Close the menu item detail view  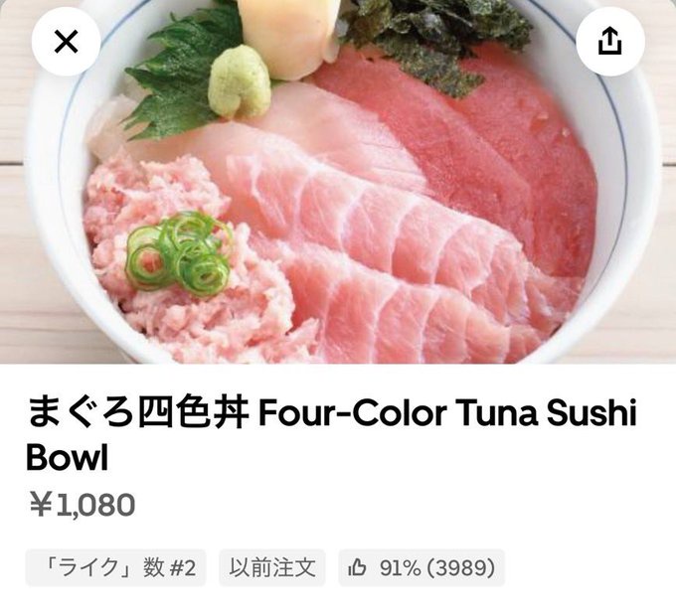66,42
